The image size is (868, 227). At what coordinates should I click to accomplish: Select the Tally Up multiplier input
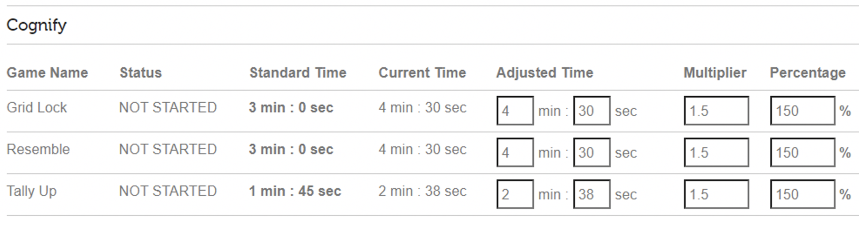pyautogui.click(x=717, y=194)
